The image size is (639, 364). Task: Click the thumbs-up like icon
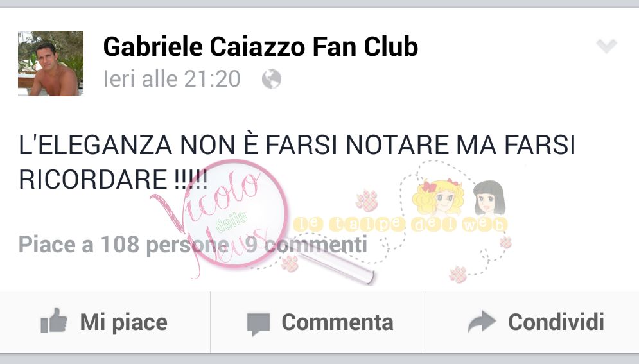pos(54,321)
